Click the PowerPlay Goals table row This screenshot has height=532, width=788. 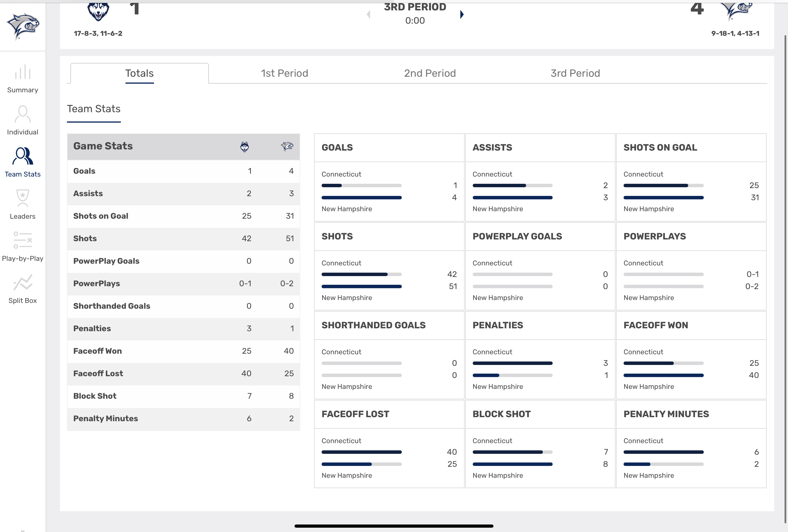(x=183, y=261)
